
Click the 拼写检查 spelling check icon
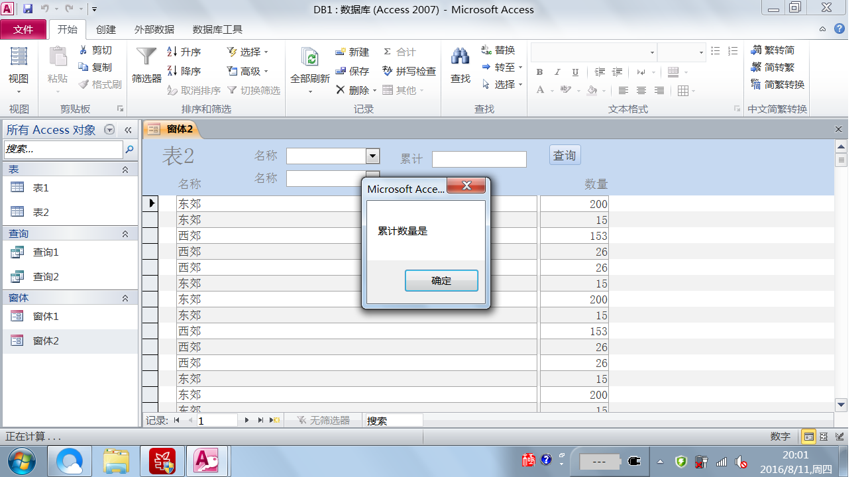coord(388,71)
